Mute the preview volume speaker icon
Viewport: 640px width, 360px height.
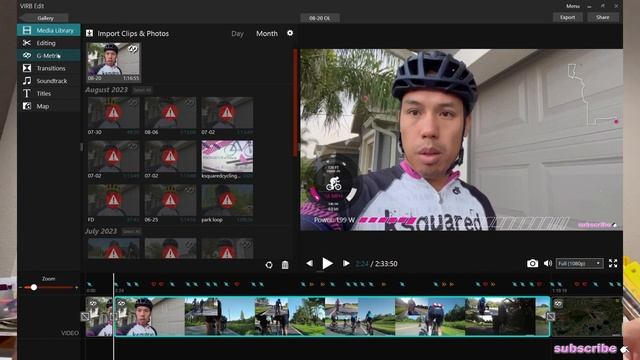(x=548, y=264)
